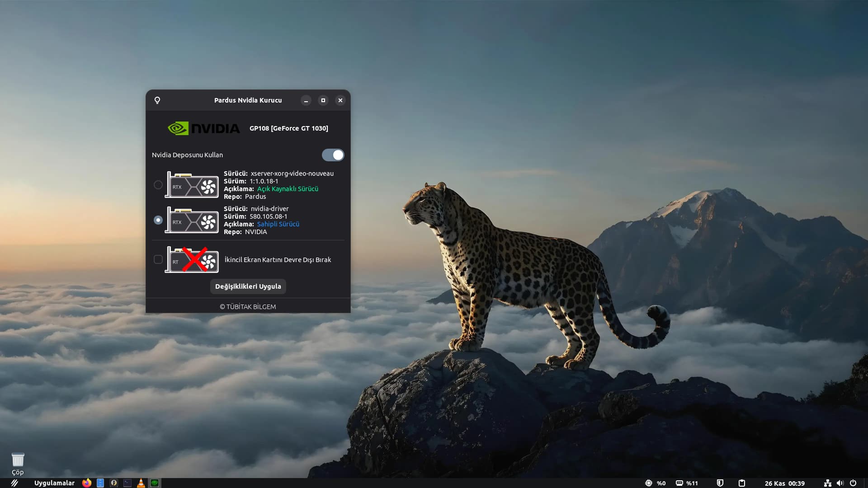Image resolution: width=868 pixels, height=488 pixels.
Task: Toggle the Nvidia Deposunu Kullan switch
Action: (333, 155)
